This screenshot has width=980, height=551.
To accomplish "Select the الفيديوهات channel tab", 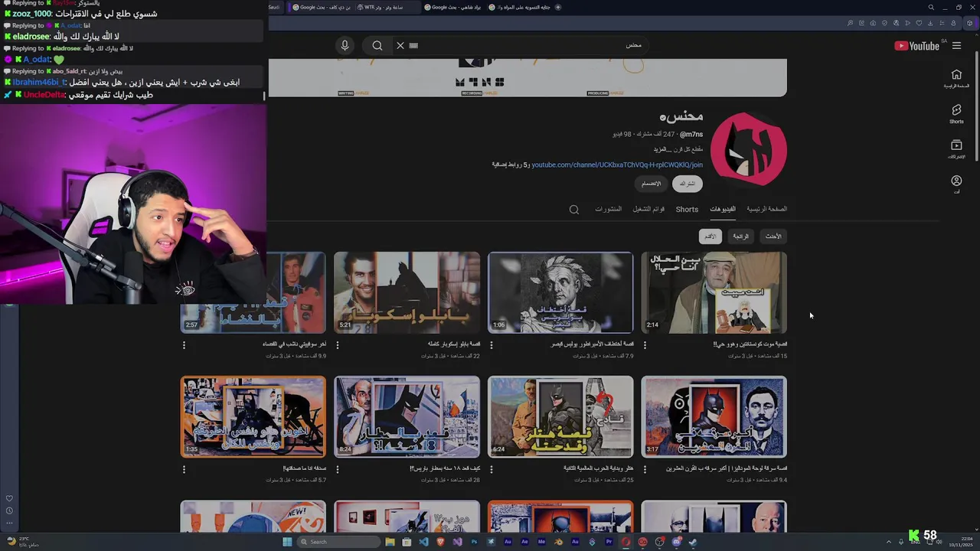I will [x=722, y=209].
